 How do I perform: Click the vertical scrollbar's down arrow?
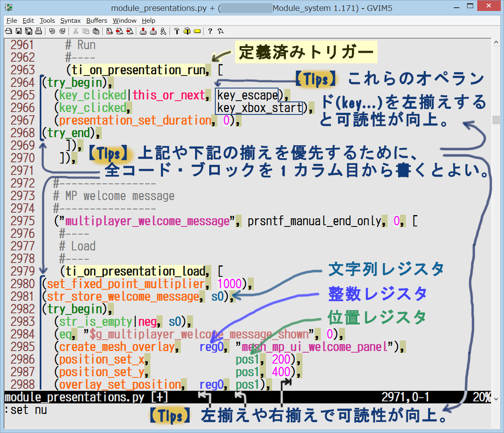(496, 399)
